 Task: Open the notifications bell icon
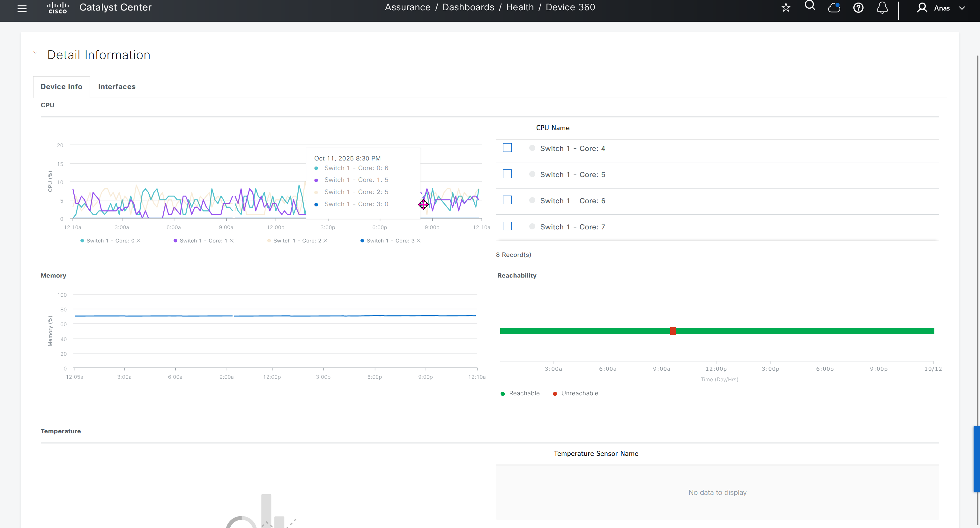882,8
